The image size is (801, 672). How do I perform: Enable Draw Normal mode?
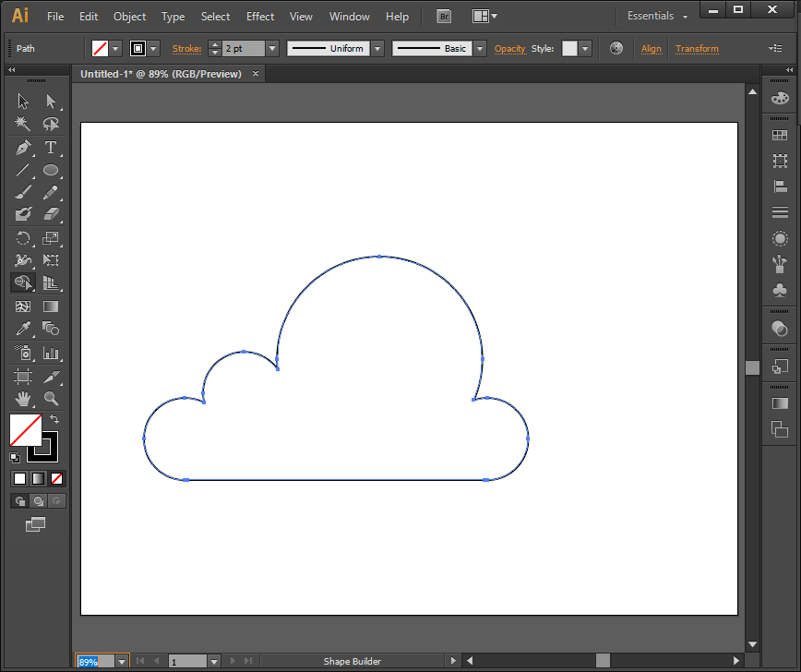pos(20,501)
